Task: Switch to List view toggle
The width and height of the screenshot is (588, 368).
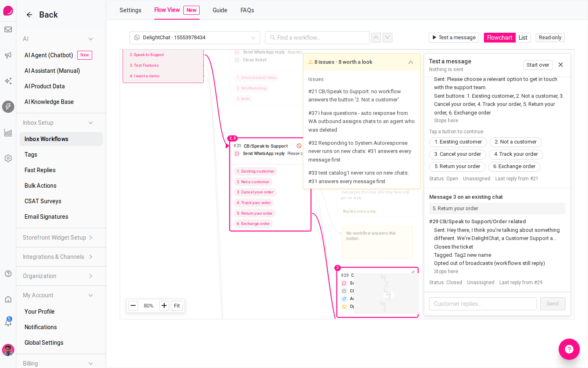Action: (x=523, y=38)
